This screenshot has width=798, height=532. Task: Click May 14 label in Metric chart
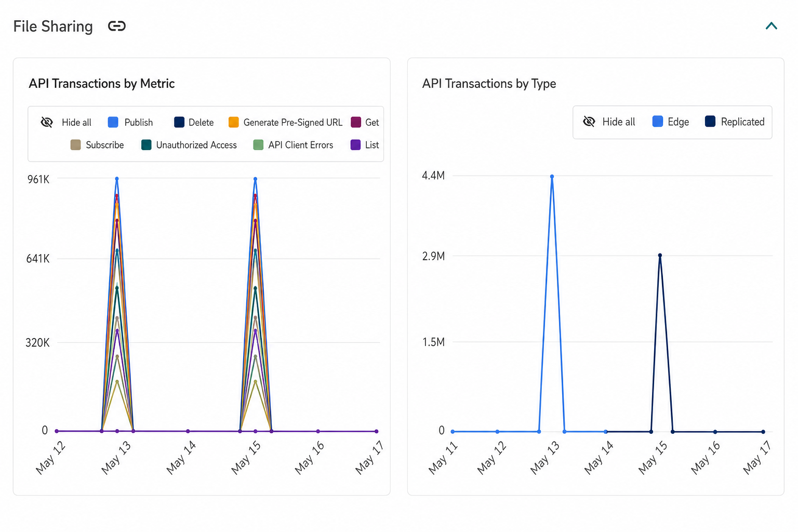[181, 457]
